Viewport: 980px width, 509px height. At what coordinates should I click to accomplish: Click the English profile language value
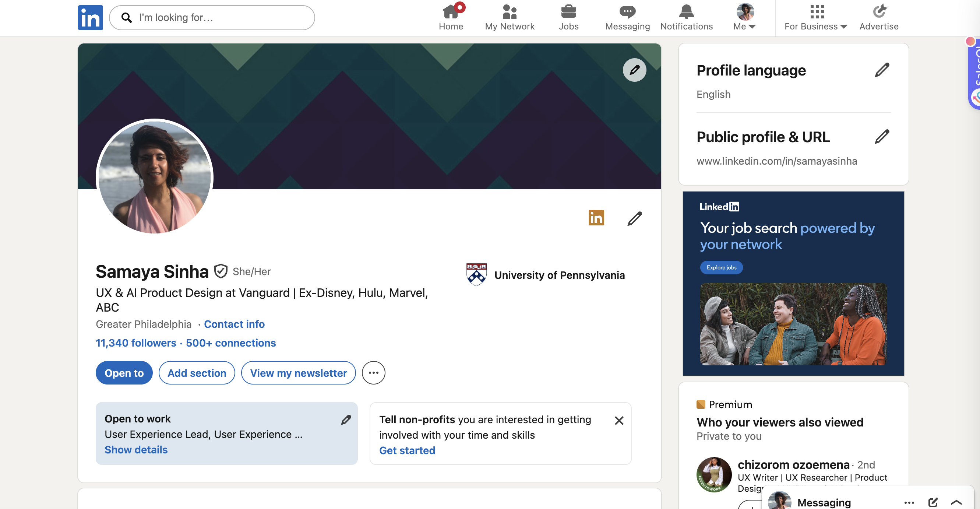[x=714, y=94]
